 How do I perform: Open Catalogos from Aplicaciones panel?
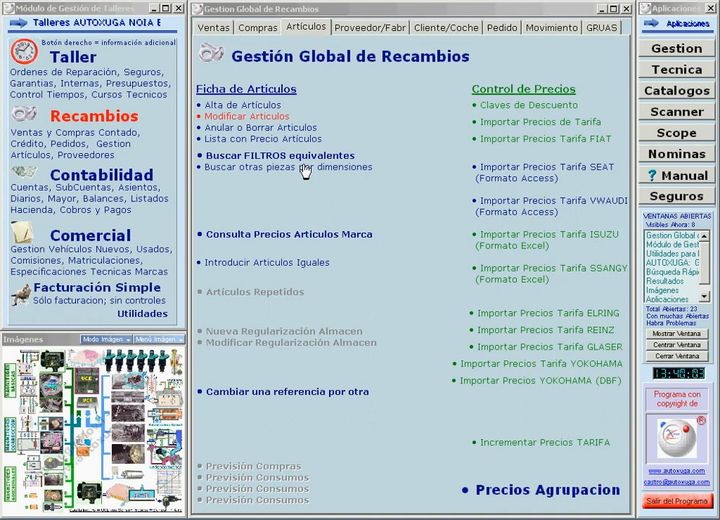(676, 90)
